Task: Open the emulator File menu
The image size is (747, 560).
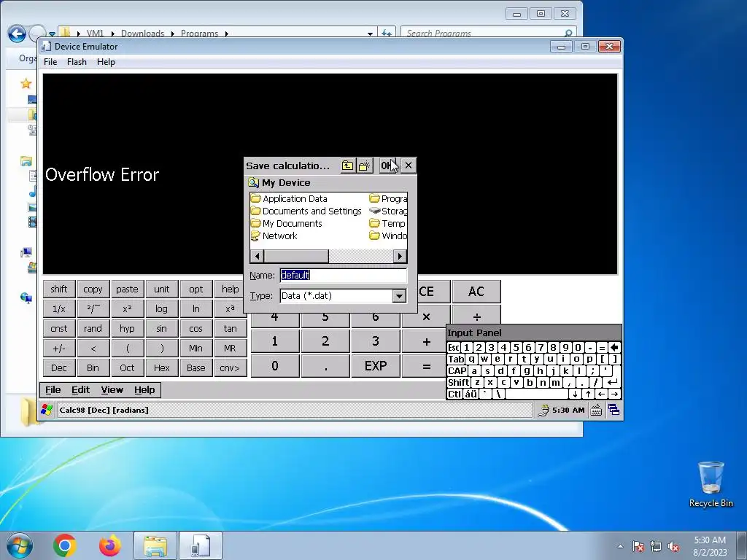Action: (50, 62)
